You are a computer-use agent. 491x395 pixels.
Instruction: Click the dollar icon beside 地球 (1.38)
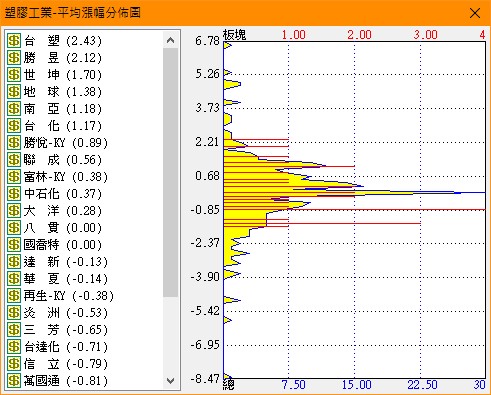coord(14,92)
